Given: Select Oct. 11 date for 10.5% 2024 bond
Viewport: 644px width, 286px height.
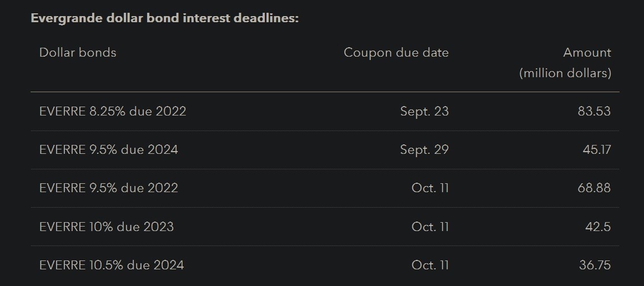Looking at the screenshot, I should [x=430, y=265].
